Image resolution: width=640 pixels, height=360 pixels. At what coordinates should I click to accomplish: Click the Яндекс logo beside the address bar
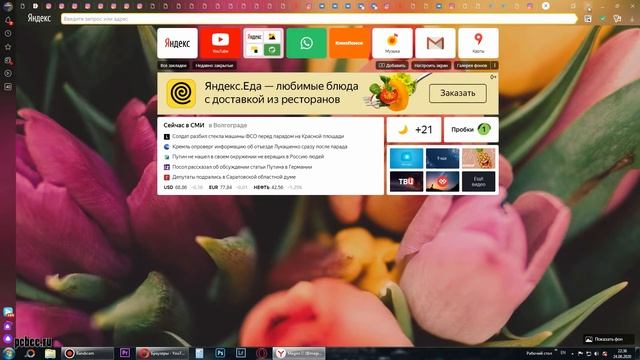(39, 18)
